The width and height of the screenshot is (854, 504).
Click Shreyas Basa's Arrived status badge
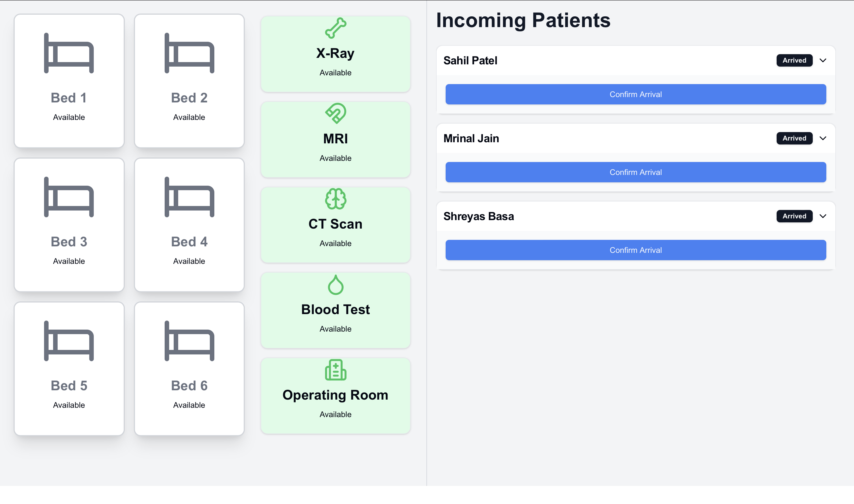tap(794, 216)
